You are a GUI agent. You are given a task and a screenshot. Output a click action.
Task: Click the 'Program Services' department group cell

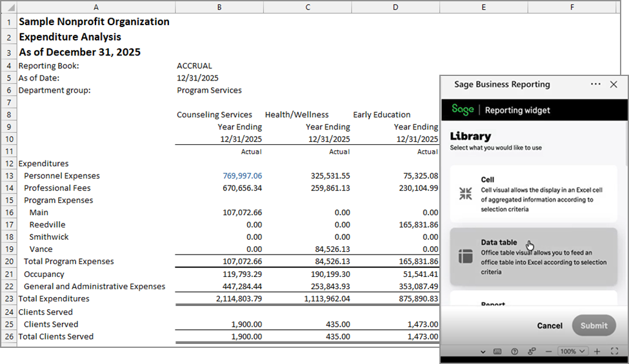[219, 90]
